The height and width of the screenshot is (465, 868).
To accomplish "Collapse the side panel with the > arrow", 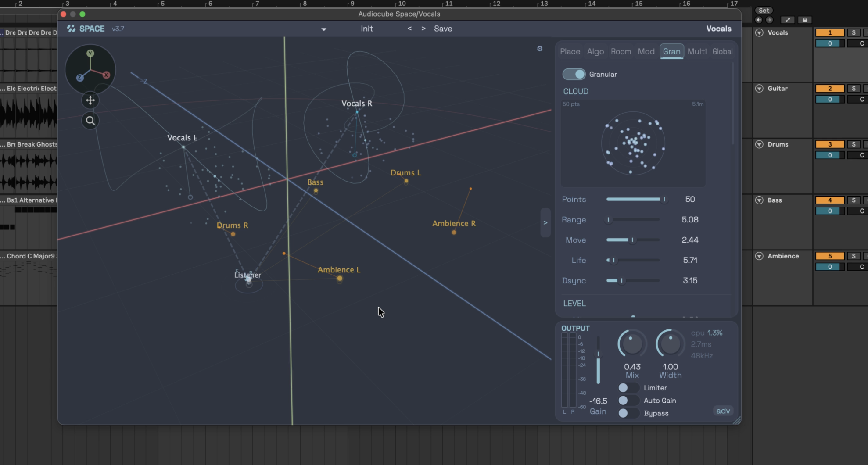I will click(x=545, y=222).
